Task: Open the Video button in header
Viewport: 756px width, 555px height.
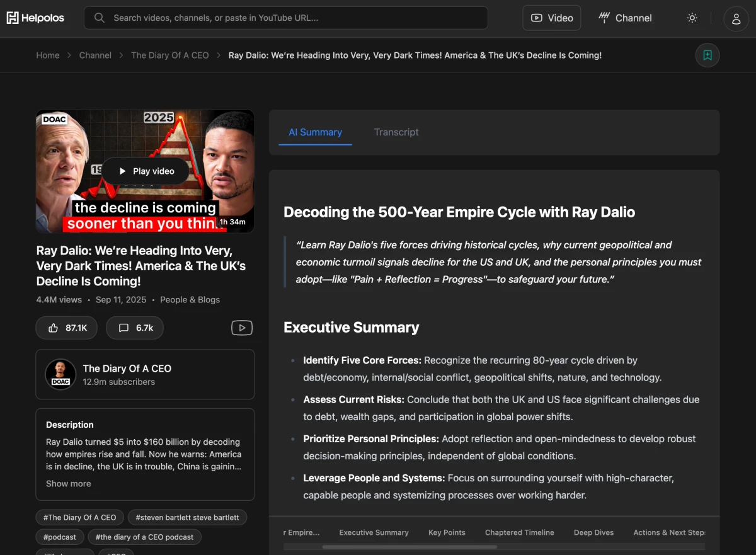Action: pyautogui.click(x=552, y=18)
